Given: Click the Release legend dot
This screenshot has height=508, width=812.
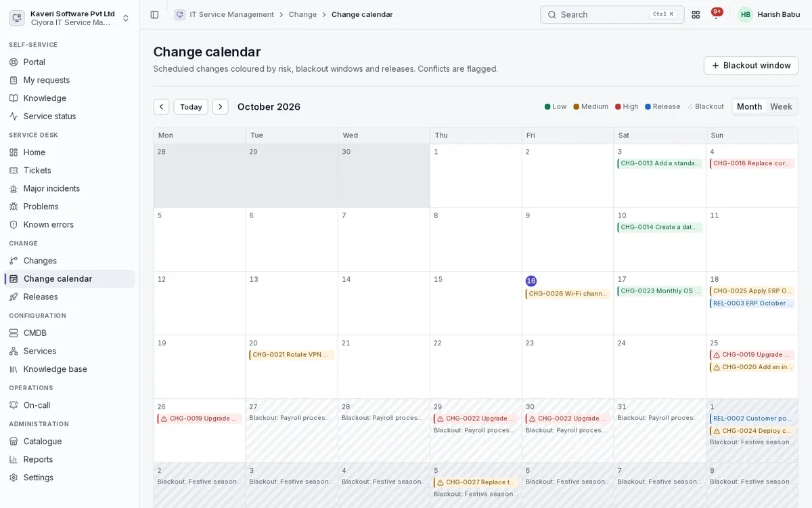Looking at the screenshot, I should 648,107.
